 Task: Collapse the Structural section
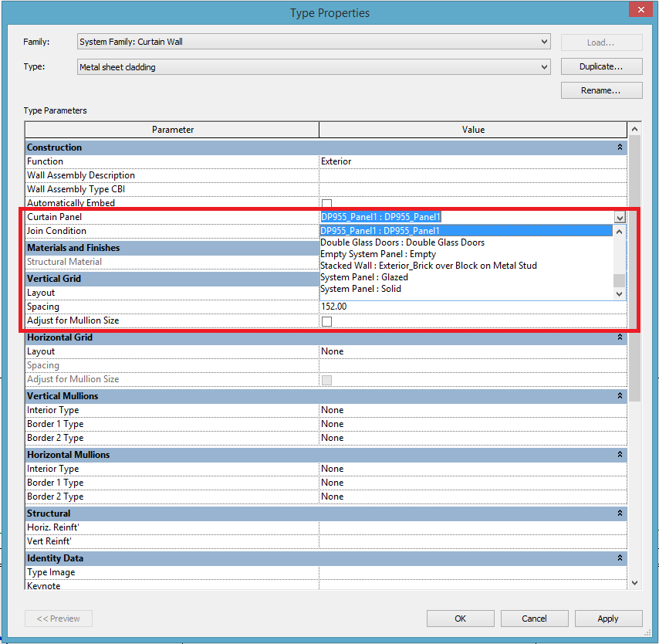click(620, 514)
